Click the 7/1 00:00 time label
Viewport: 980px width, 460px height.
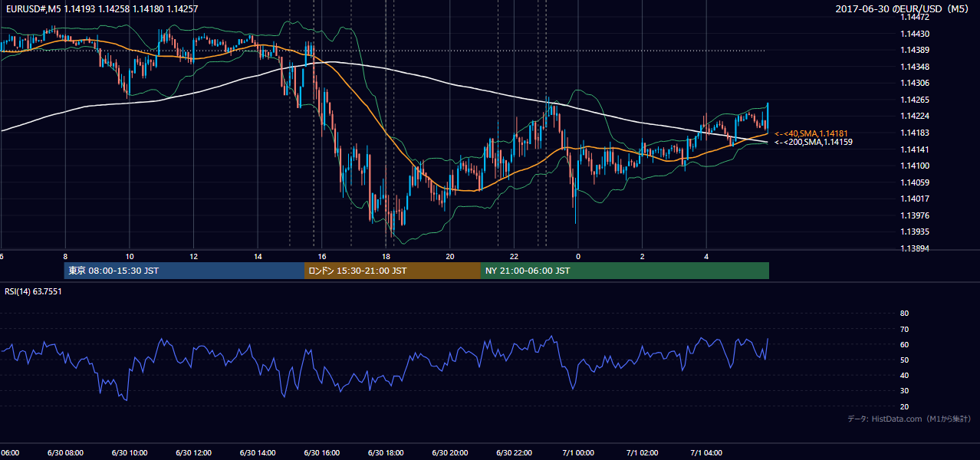578,453
